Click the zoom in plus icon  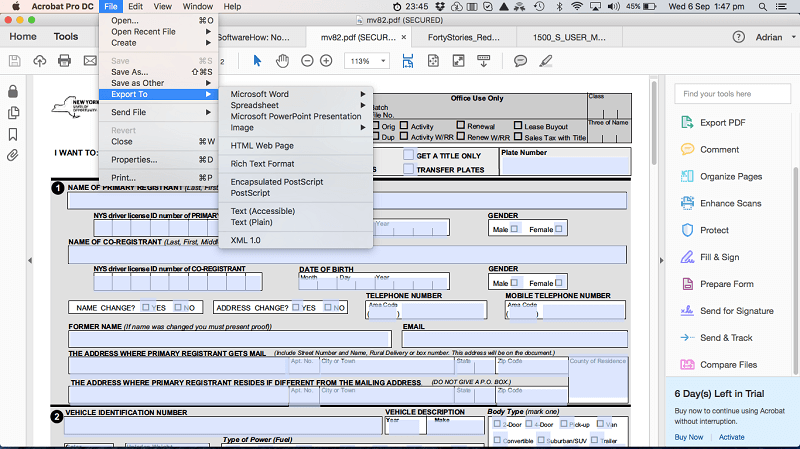click(326, 61)
